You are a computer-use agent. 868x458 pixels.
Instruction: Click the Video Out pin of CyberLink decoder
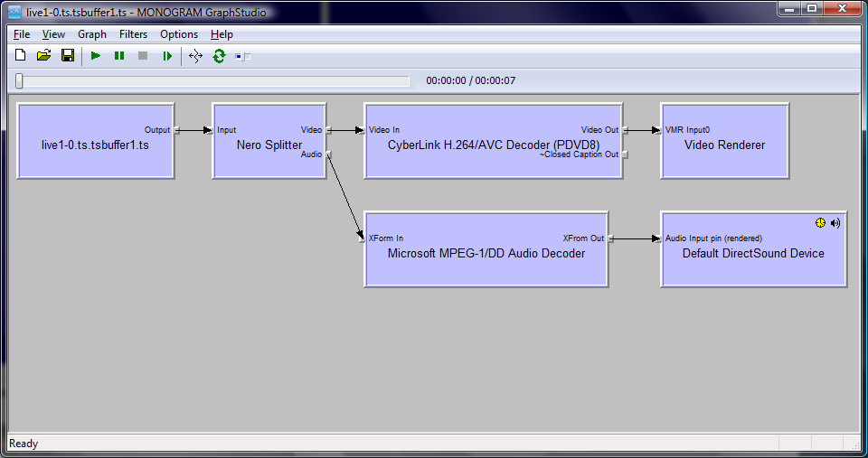(625, 130)
